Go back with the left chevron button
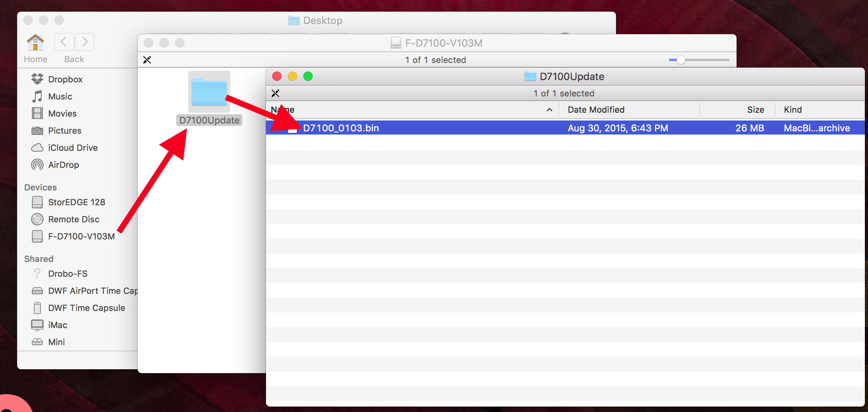The width and height of the screenshot is (868, 412). point(64,42)
